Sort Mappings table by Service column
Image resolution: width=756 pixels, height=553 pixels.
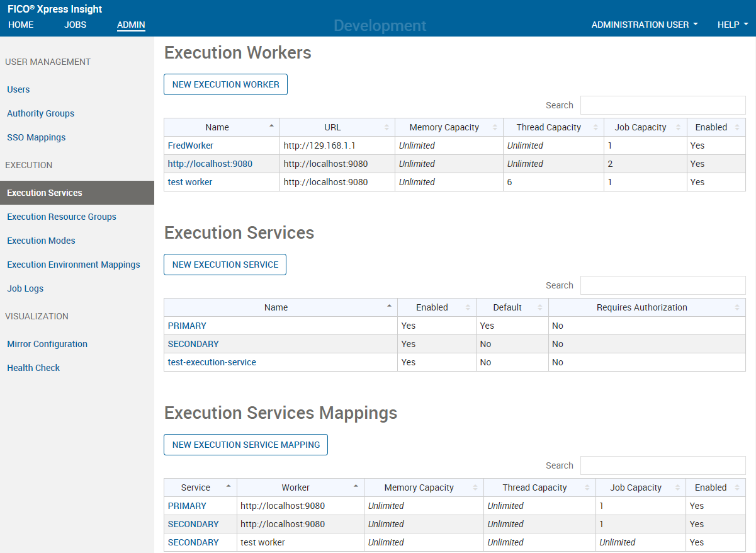pos(196,487)
